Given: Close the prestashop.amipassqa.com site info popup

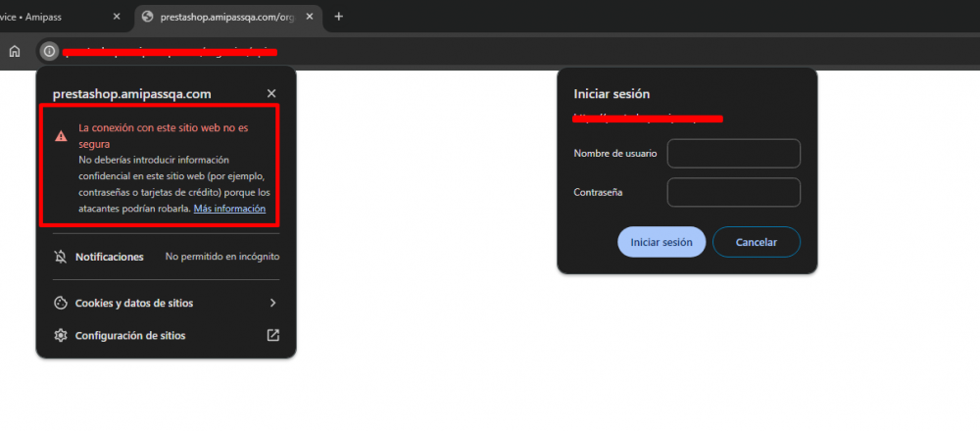Looking at the screenshot, I should (271, 94).
